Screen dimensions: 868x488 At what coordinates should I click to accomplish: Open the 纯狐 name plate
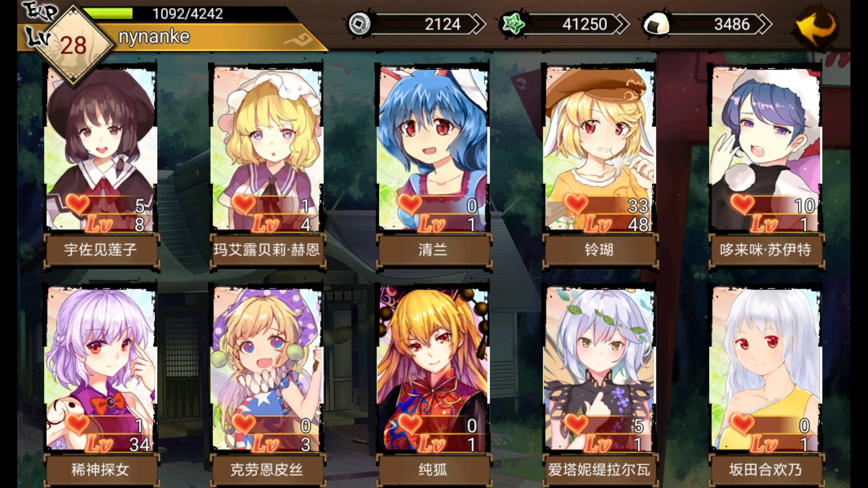[x=433, y=470]
